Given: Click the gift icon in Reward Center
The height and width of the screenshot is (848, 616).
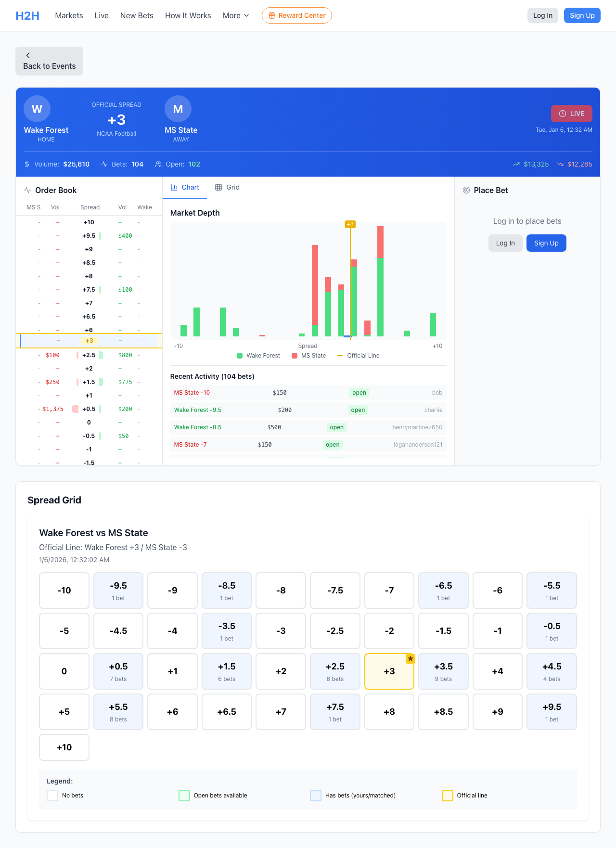Looking at the screenshot, I should [x=272, y=15].
